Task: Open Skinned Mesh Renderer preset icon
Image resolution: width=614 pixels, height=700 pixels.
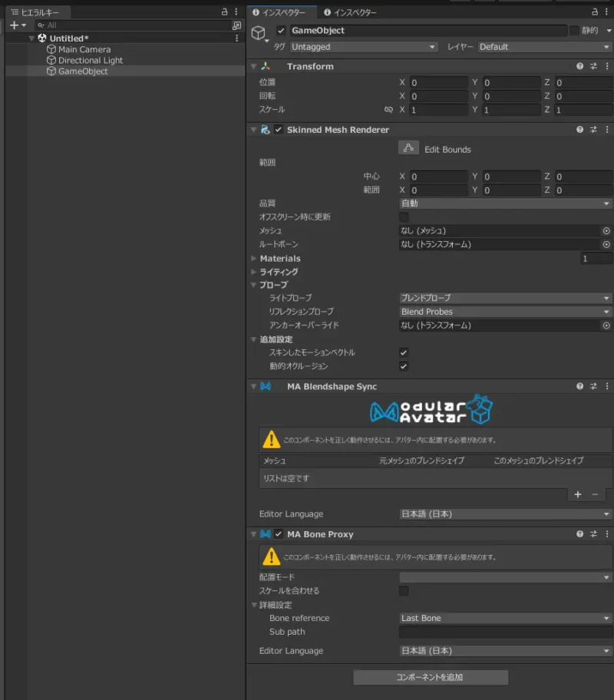Action: coord(593,130)
